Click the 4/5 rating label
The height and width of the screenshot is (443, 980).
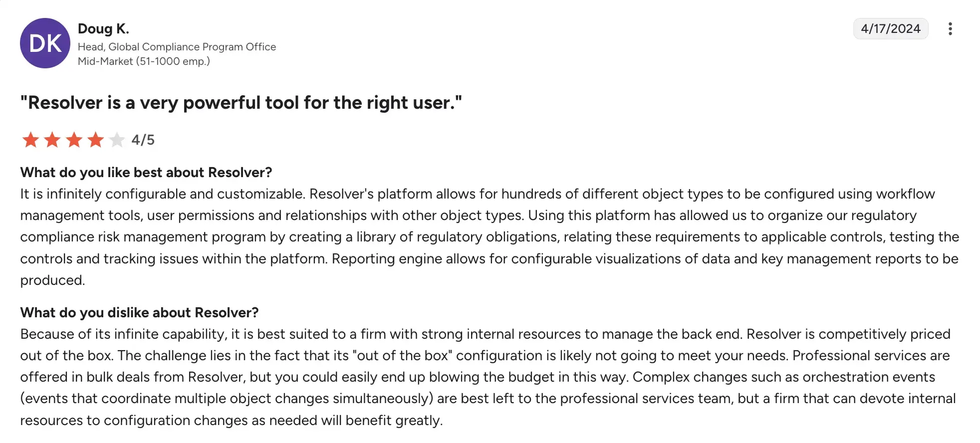click(143, 140)
